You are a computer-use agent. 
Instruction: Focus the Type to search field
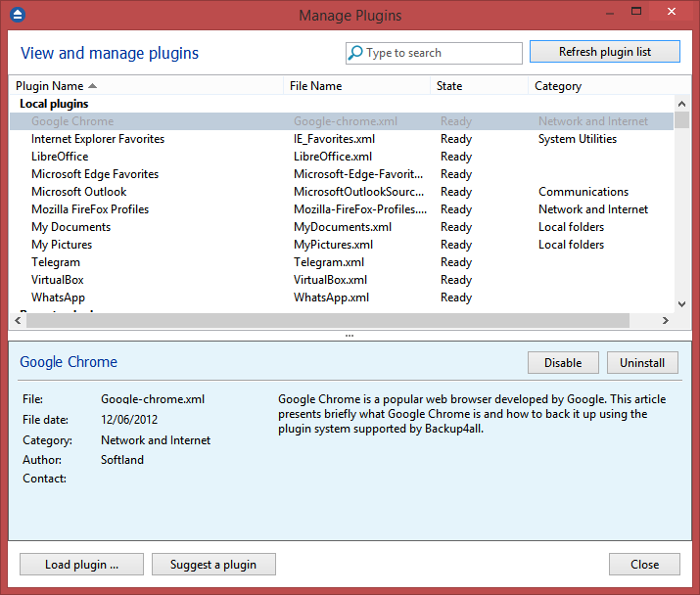coord(434,53)
